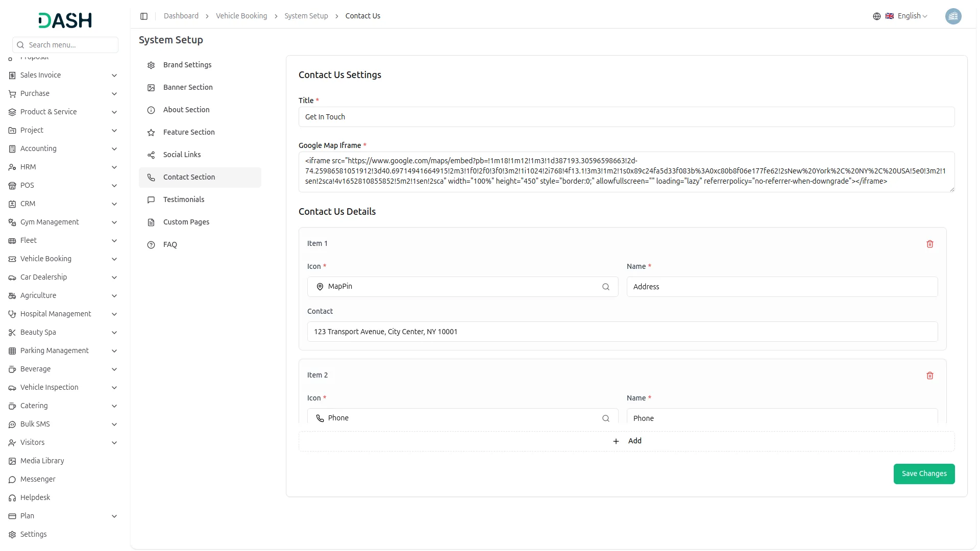This screenshot has width=980, height=551.
Task: Click search icon in Phone icon field
Action: point(605,418)
